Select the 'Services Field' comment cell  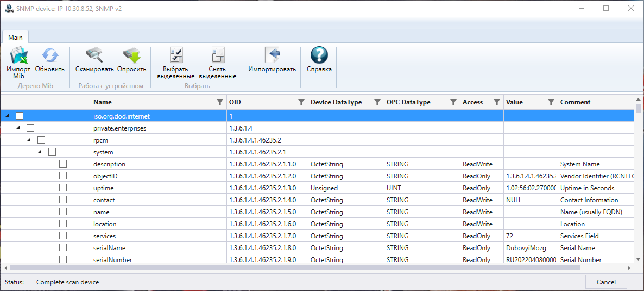tap(596, 236)
